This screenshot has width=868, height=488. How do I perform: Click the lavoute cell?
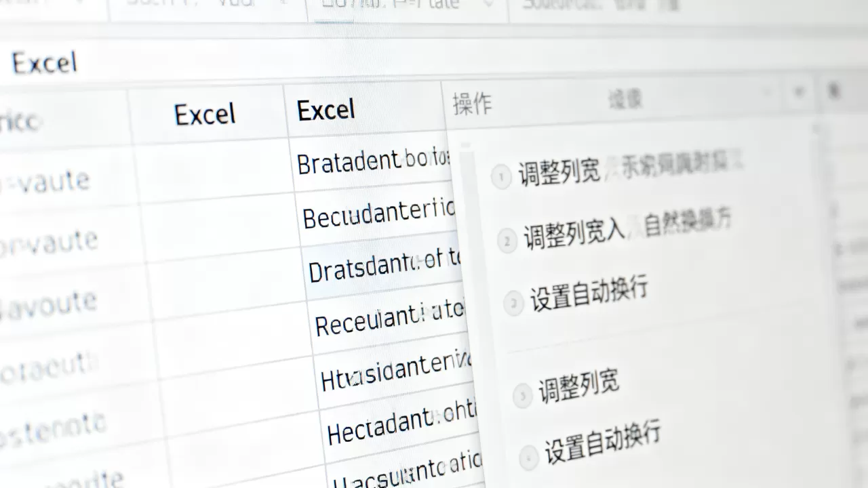[49, 304]
